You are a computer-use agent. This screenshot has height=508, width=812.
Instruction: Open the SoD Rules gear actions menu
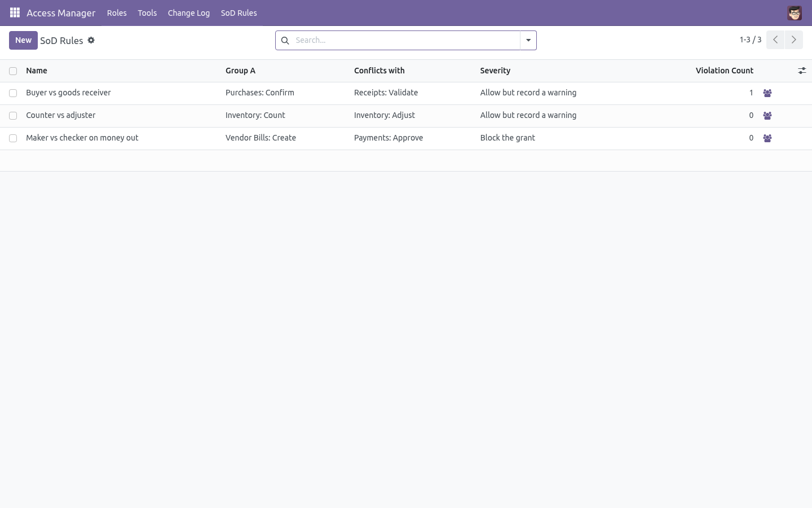(x=91, y=40)
